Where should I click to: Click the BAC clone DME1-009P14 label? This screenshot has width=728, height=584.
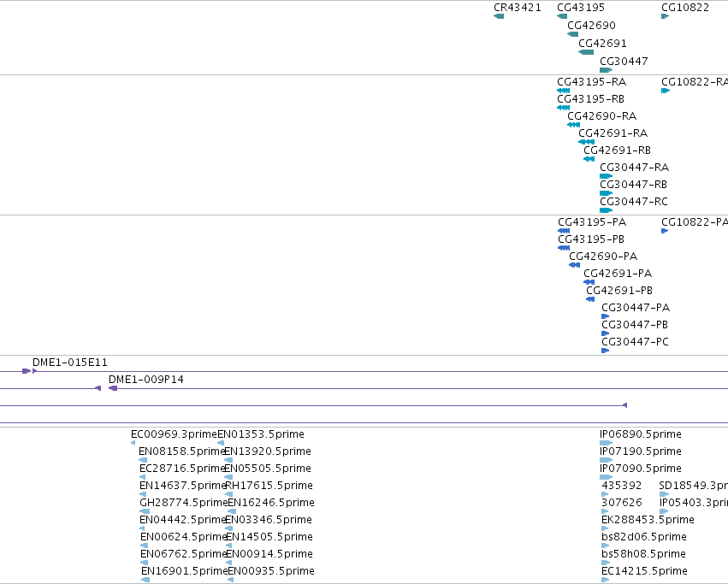pos(145,380)
